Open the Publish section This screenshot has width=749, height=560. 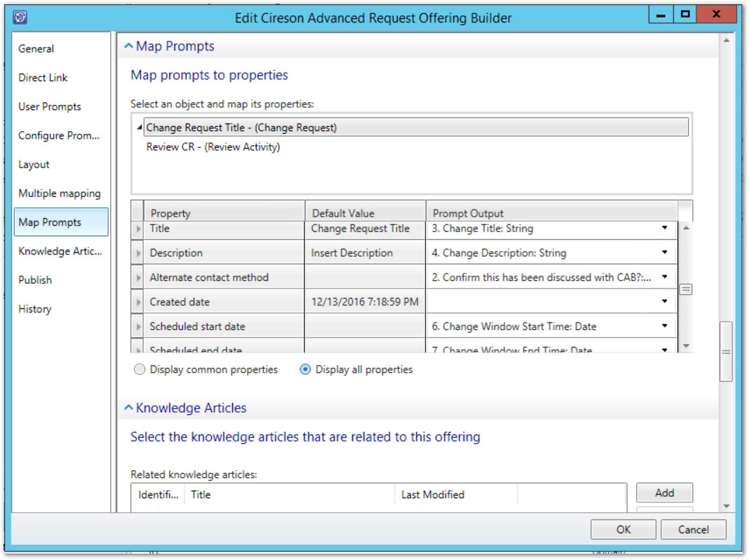[x=35, y=280]
